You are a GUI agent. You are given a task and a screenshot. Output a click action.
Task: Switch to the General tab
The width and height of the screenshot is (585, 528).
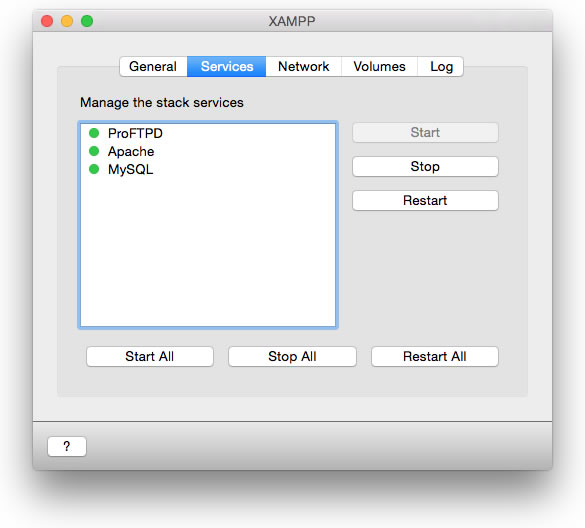point(153,66)
